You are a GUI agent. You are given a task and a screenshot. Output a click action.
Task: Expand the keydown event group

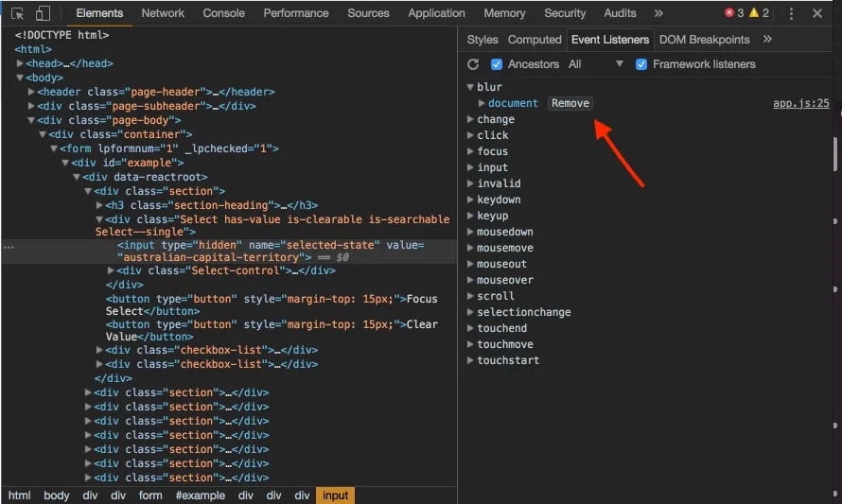coord(470,200)
